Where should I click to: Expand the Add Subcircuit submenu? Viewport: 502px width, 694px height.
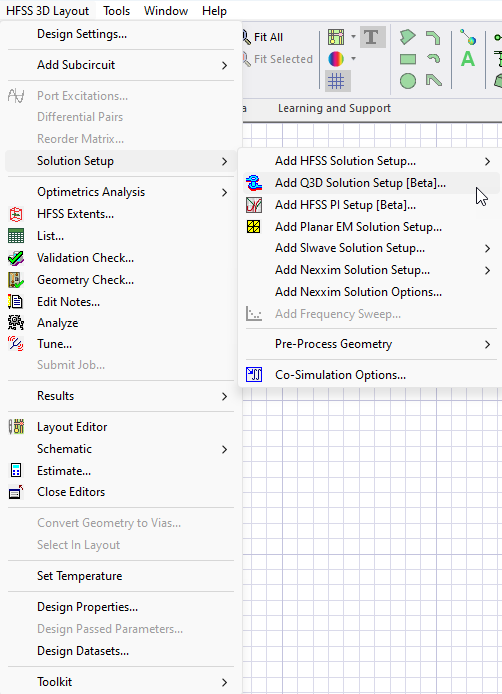pyautogui.click(x=120, y=65)
